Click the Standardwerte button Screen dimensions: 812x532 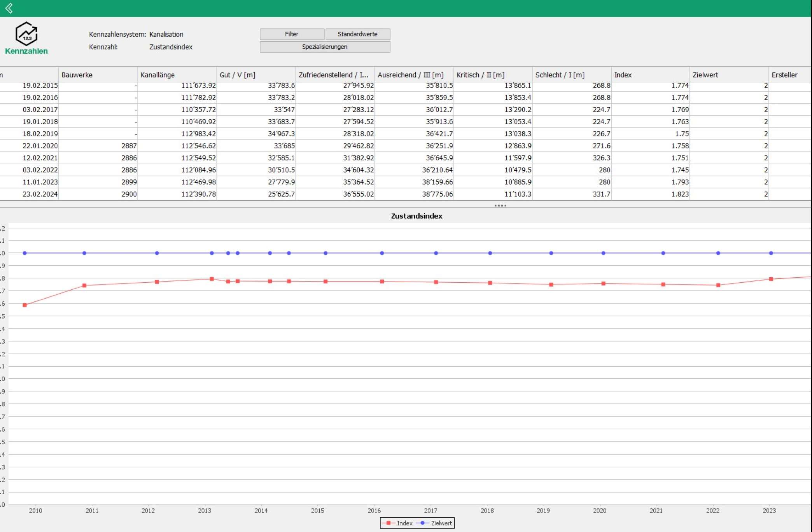[357, 34]
